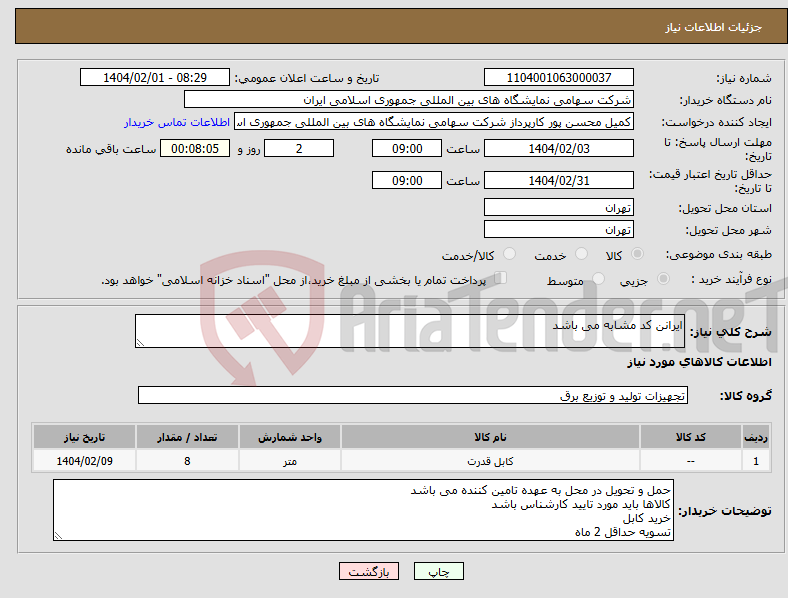This screenshot has height=598, width=788.
Task: Click the اطلاعات کالاهای مورد نیاز heading
Action: tap(699, 362)
